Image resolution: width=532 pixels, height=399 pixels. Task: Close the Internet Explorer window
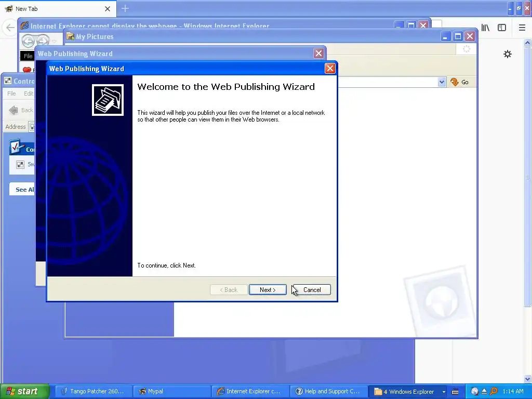[x=423, y=25]
